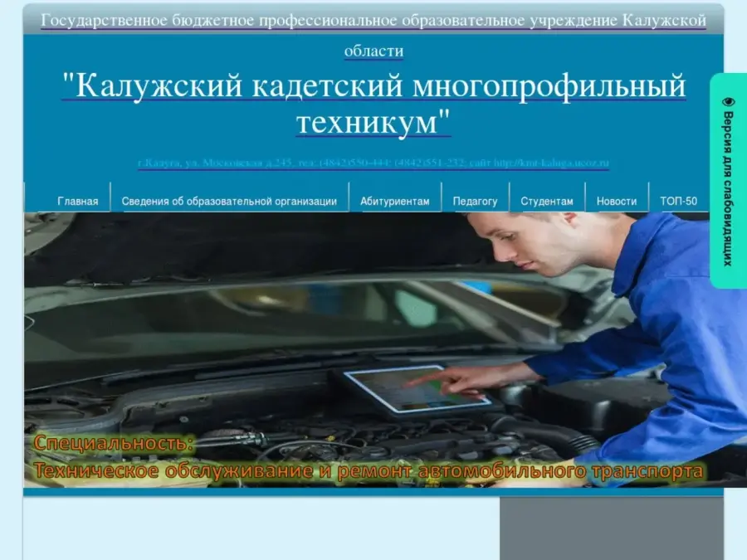This screenshot has height=560, width=747.
Task: Click the Техническое обслуживание и ремонт caption
Action: (x=369, y=471)
